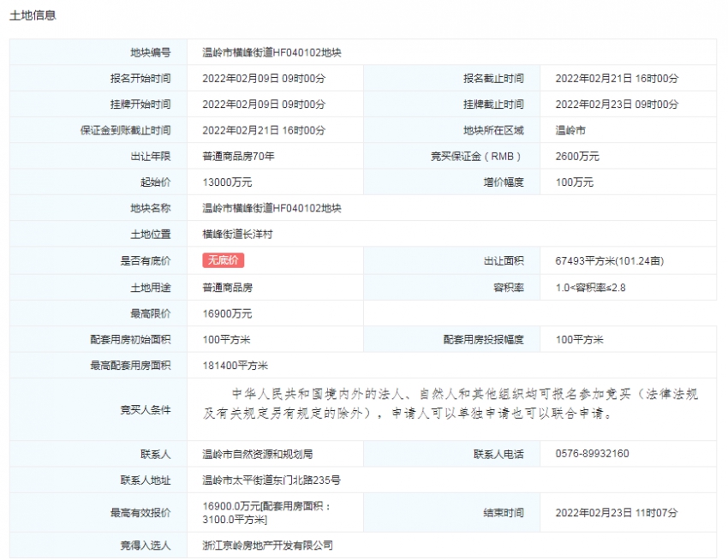The image size is (728, 560).
Task: Select the starting price 13000万元
Action: [x=227, y=182]
